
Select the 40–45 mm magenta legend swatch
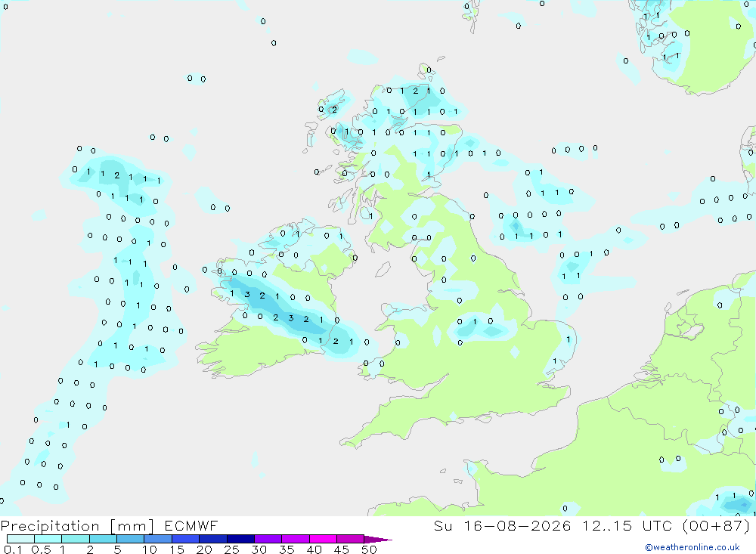coord(323,539)
